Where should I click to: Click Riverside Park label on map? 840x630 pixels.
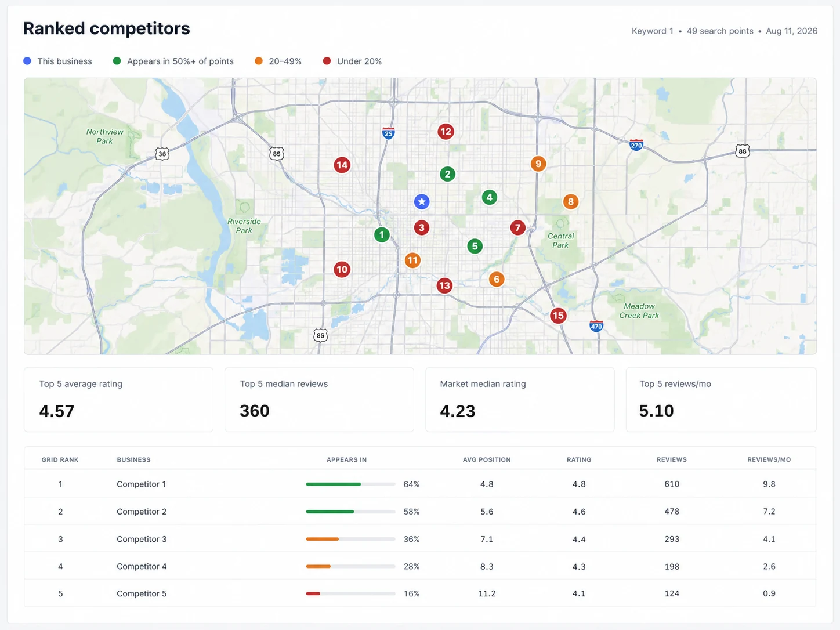[x=244, y=226]
